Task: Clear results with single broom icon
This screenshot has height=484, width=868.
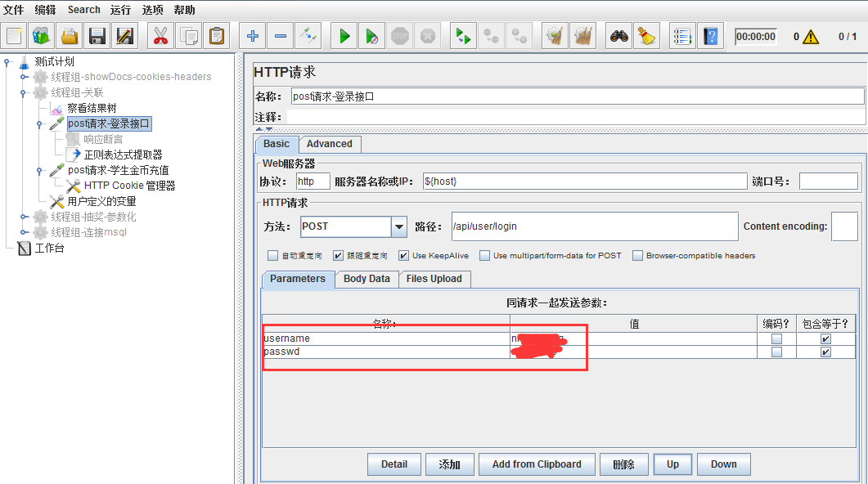Action: tap(555, 37)
